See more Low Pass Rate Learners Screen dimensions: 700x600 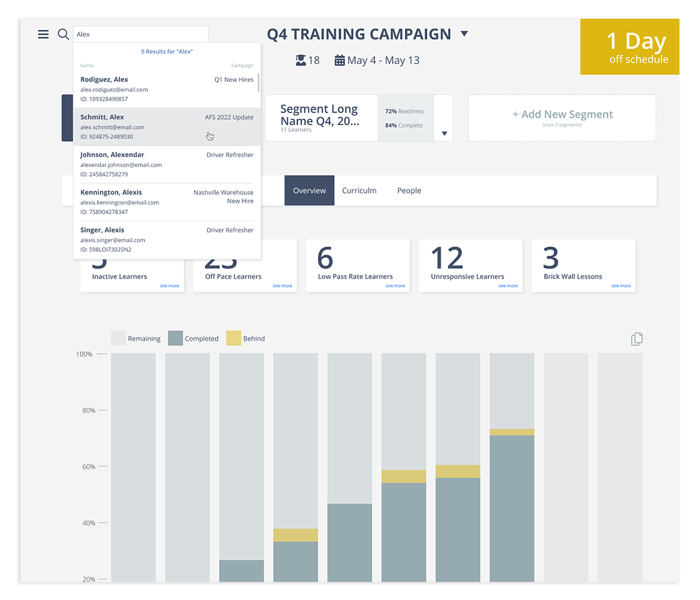tap(396, 286)
